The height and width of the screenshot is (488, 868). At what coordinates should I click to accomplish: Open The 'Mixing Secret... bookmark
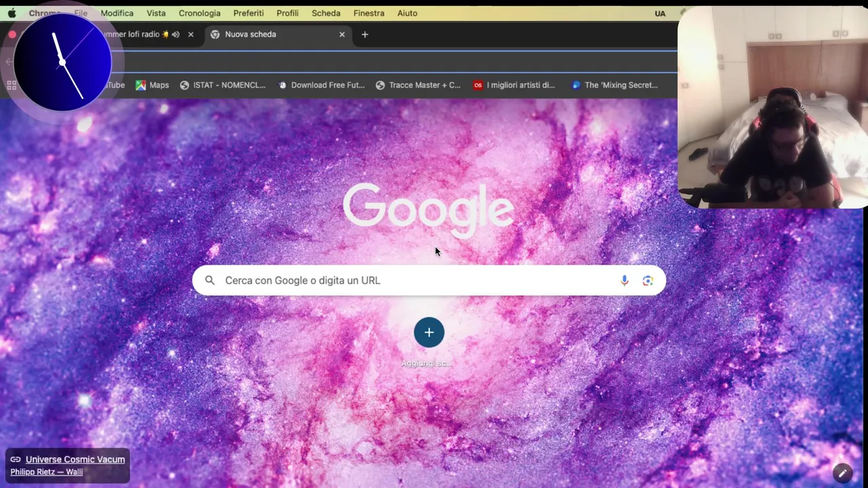click(x=614, y=85)
